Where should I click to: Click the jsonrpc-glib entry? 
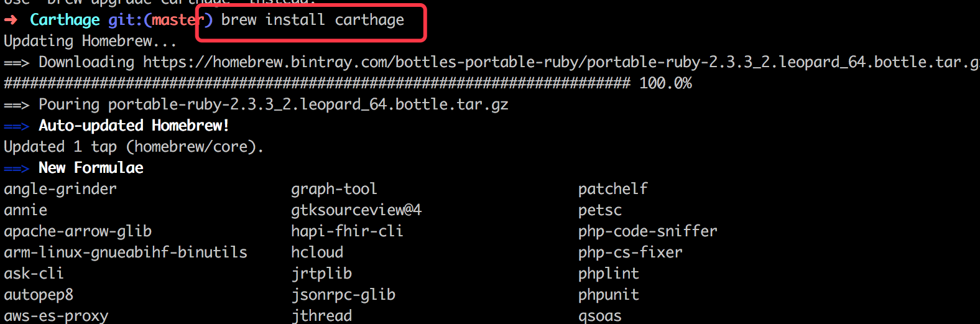point(343,295)
